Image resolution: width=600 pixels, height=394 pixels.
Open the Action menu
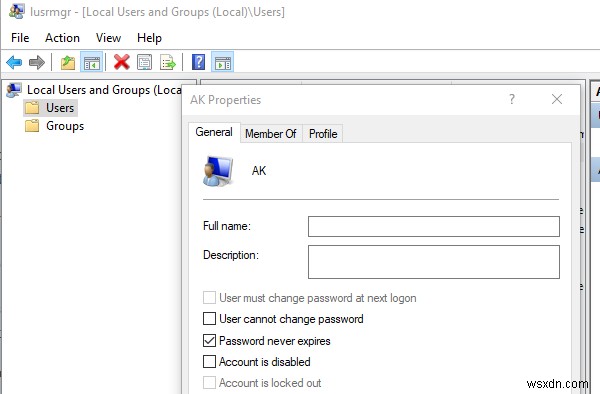tap(62, 38)
